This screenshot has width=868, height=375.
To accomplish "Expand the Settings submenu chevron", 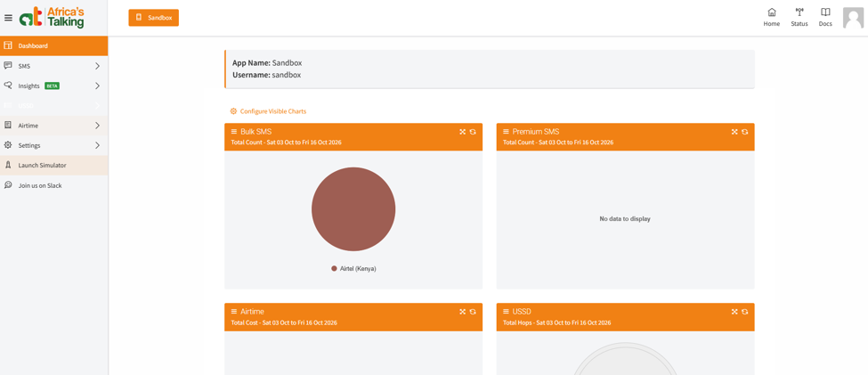I will [x=97, y=146].
